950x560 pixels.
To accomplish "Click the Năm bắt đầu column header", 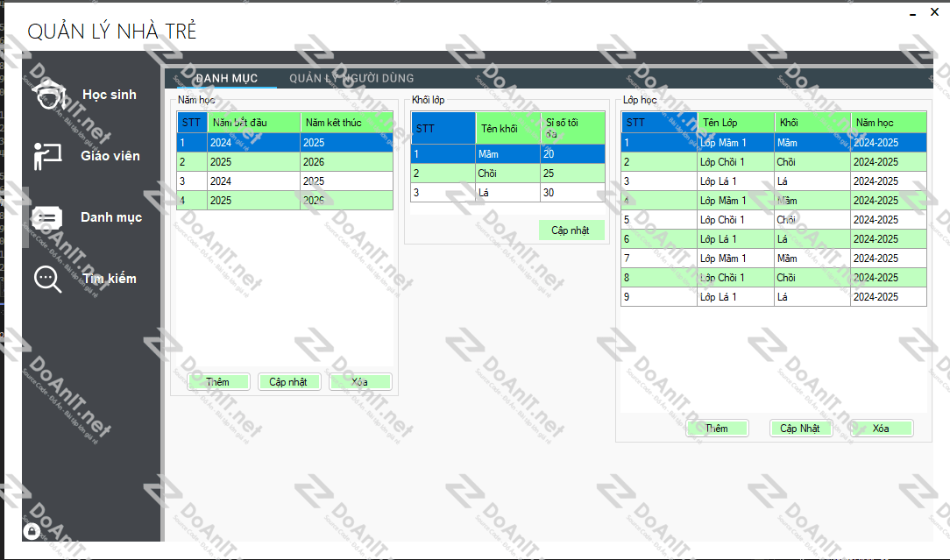I will (254, 123).
